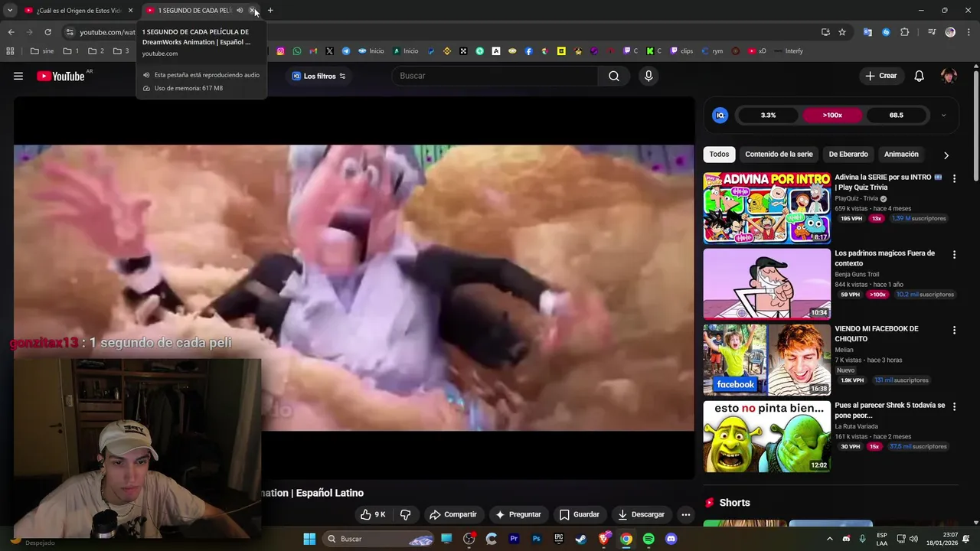Open the Shazam extension icon
This screenshot has height=551, width=980.
coord(886,32)
